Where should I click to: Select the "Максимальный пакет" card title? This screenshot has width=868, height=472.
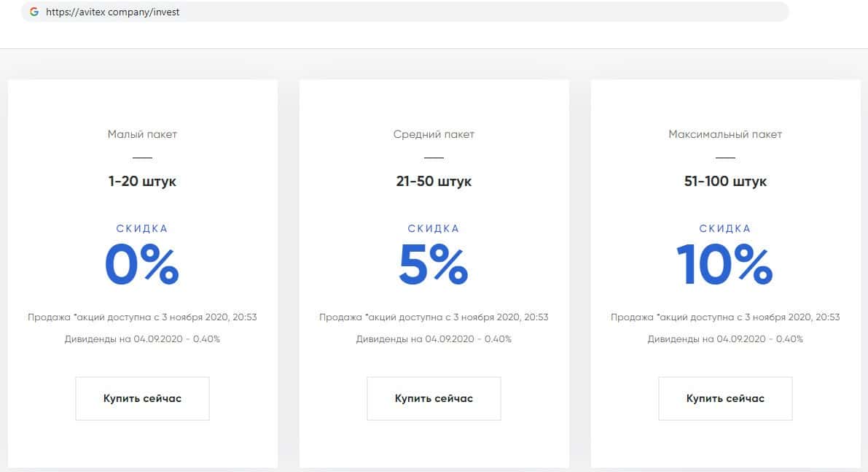(x=725, y=134)
